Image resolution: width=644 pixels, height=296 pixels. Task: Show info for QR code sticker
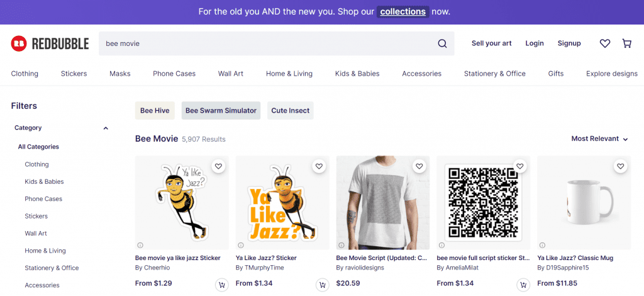(441, 245)
